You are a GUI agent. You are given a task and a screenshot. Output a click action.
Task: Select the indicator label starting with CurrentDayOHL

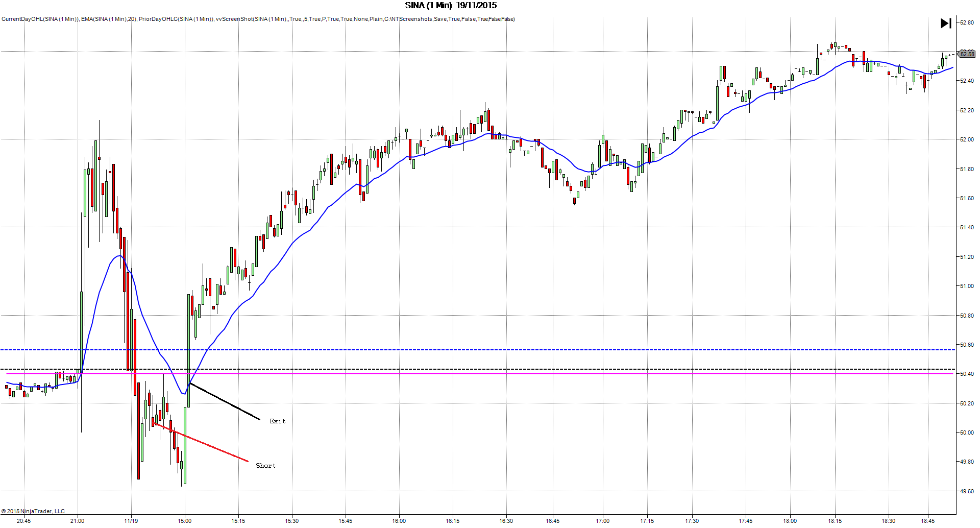258,19
